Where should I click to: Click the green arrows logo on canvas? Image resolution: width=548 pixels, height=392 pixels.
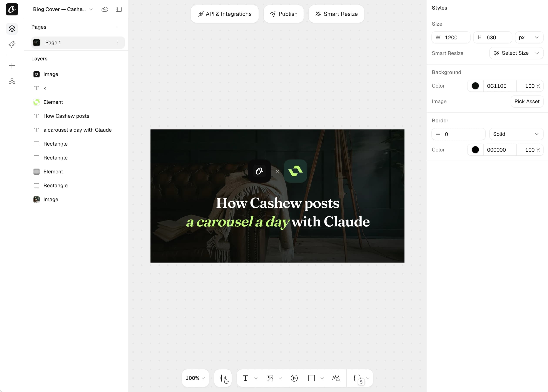point(295,171)
